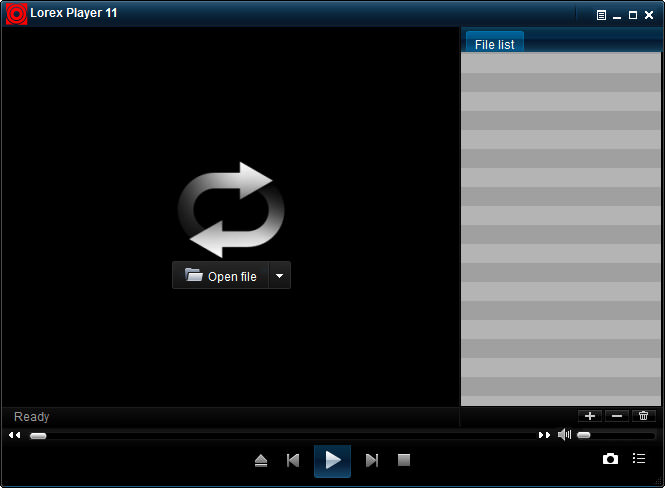
Task: Click the playback seek bar handle
Action: (38, 435)
